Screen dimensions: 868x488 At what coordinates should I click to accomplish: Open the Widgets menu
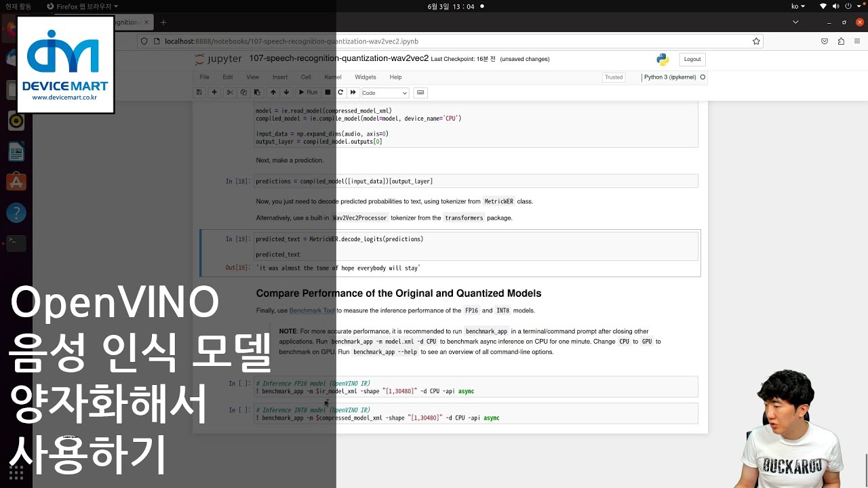(366, 77)
